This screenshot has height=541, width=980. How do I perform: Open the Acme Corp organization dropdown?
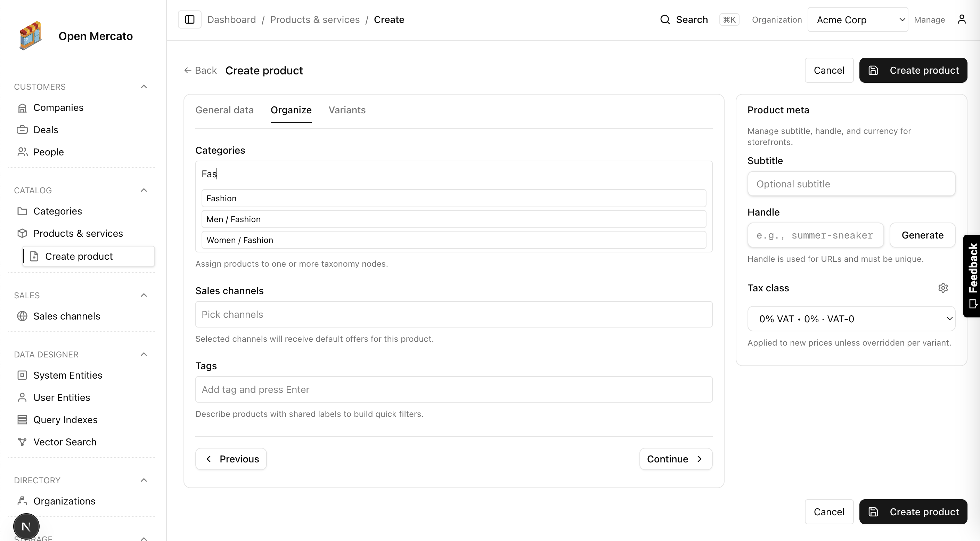point(858,19)
